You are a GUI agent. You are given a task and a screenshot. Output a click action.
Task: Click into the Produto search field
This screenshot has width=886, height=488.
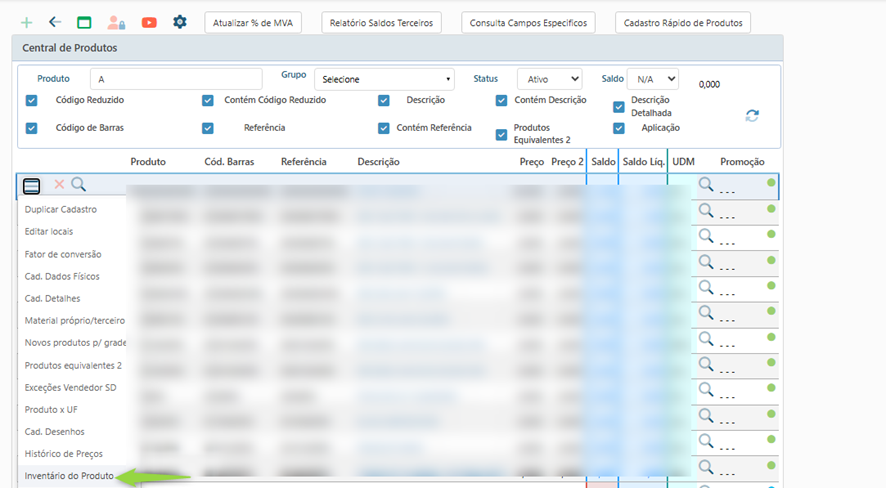(175, 79)
